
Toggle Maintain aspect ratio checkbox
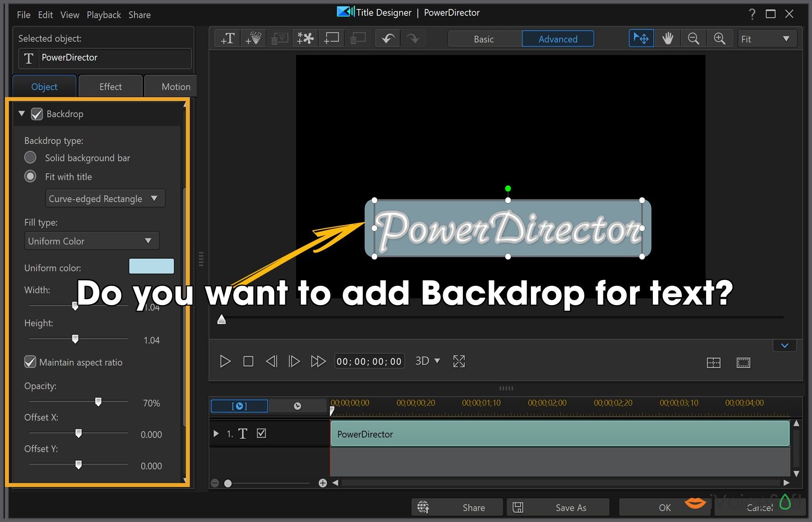coord(30,362)
